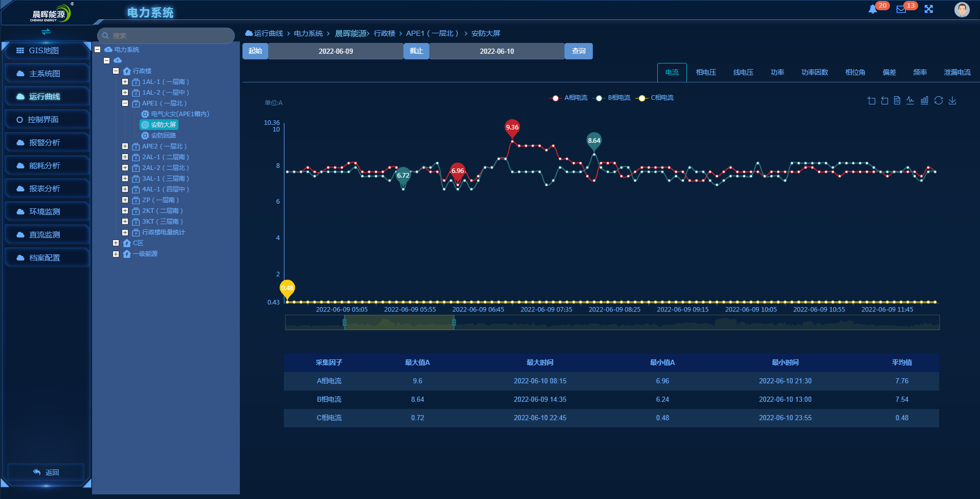Refresh the chart with the restore icon
980x499 pixels.
(x=939, y=101)
